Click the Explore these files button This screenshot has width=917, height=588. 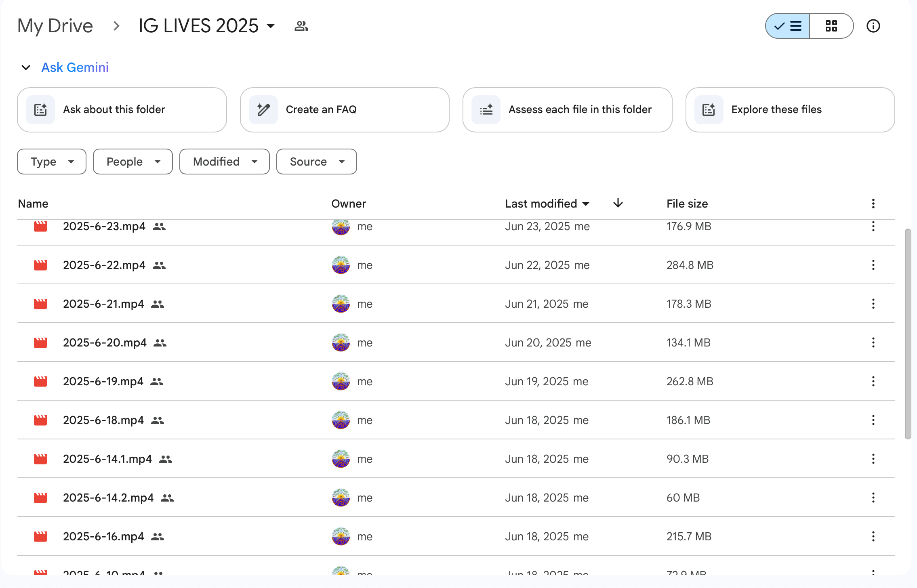(x=790, y=109)
